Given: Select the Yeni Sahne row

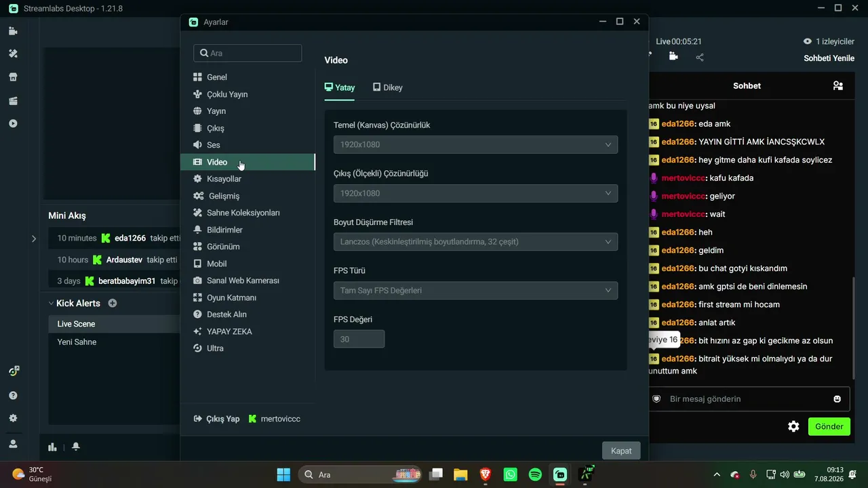Looking at the screenshot, I should (114, 342).
